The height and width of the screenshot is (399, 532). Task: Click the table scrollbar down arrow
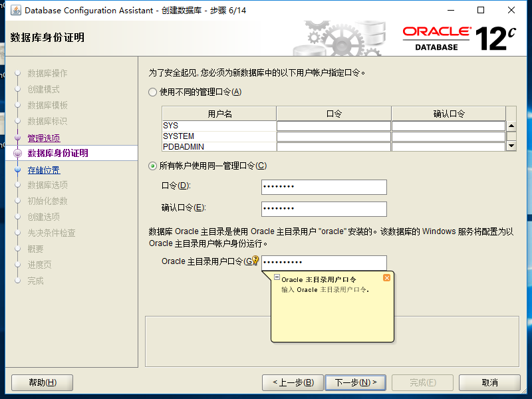pos(511,146)
